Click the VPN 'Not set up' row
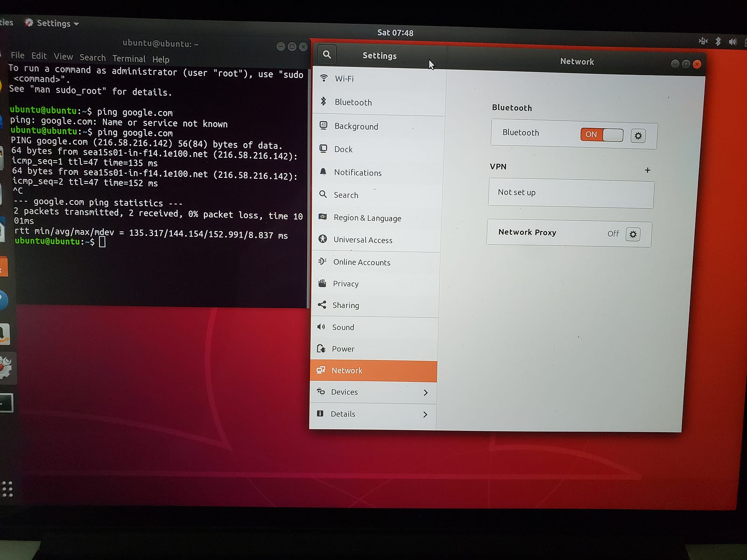The width and height of the screenshot is (747, 560). [571, 193]
